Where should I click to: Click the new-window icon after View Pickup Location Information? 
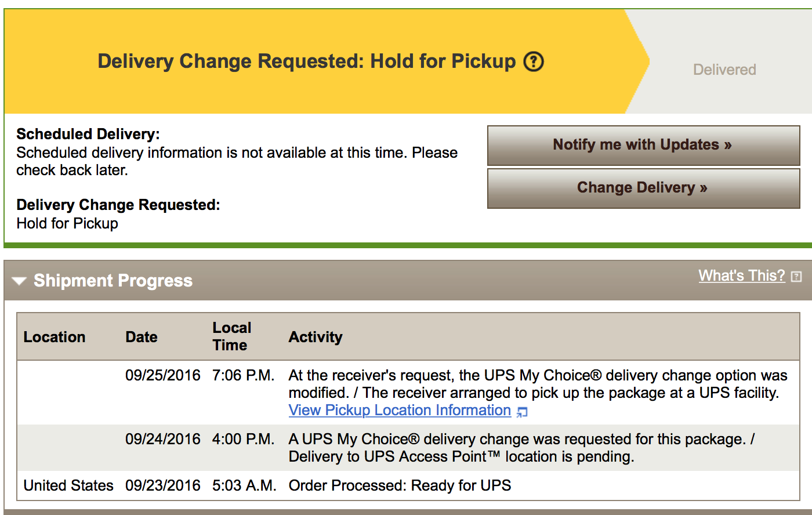coord(522,412)
